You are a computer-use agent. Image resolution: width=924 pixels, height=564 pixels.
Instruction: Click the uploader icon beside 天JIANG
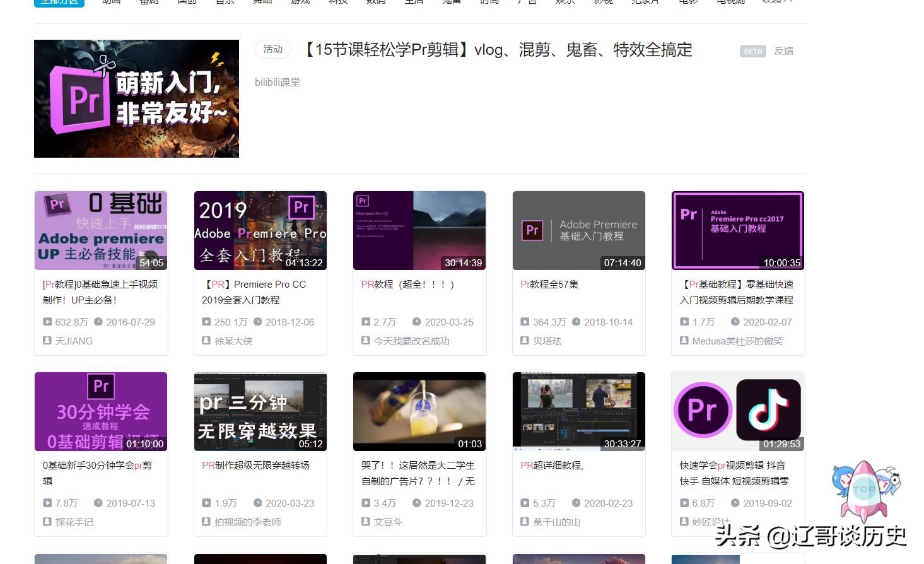tap(47, 341)
